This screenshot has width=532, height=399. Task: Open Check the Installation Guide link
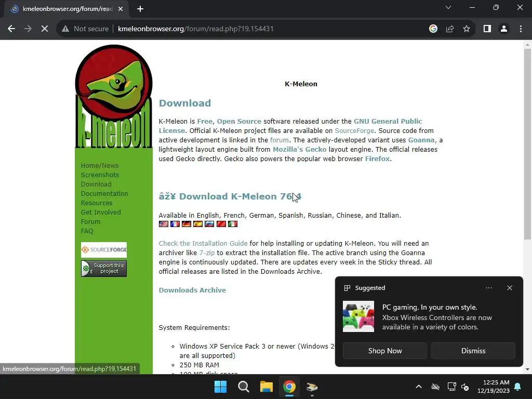coord(203,243)
